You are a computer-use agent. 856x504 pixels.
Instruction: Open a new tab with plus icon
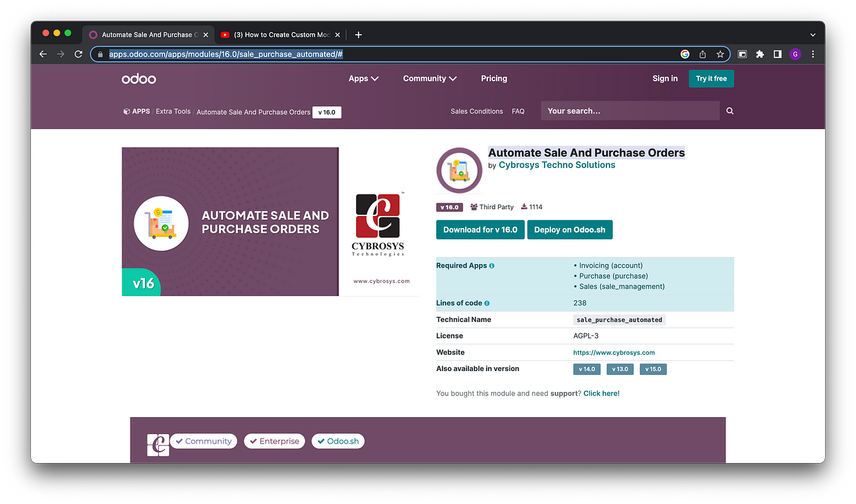click(358, 35)
